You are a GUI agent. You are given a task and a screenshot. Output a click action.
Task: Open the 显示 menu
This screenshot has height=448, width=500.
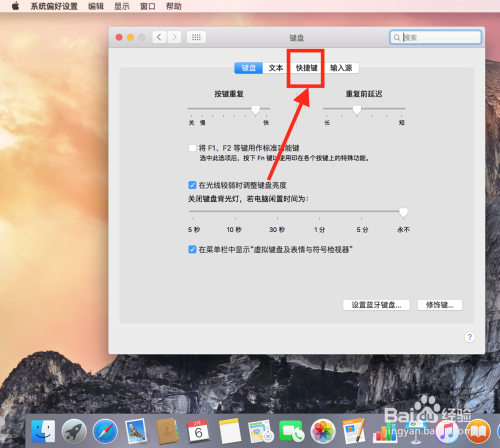tap(122, 6)
